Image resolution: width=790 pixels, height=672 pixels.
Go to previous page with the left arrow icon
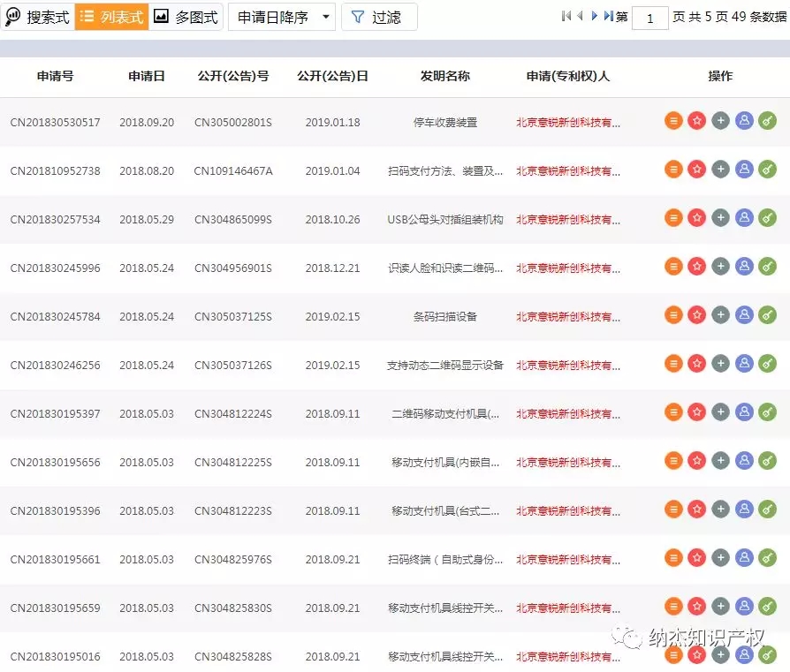[579, 15]
